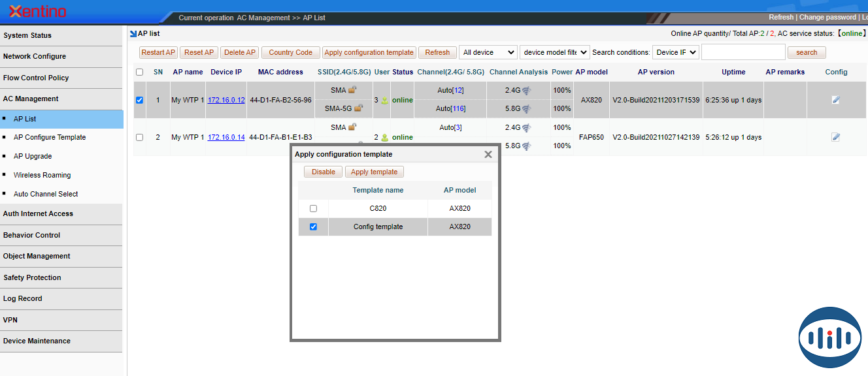The height and width of the screenshot is (376, 868).
Task: Click the config edit icon for AX820 row
Action: [835, 100]
